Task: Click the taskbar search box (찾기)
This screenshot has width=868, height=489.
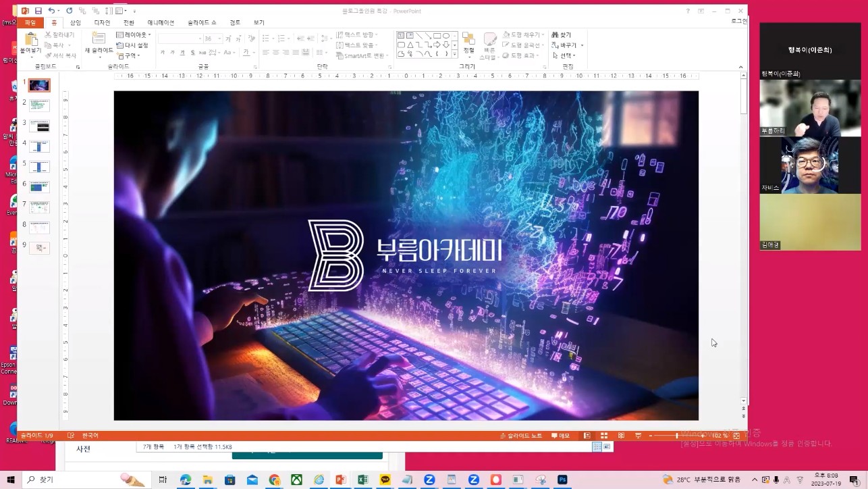Action: click(85, 480)
